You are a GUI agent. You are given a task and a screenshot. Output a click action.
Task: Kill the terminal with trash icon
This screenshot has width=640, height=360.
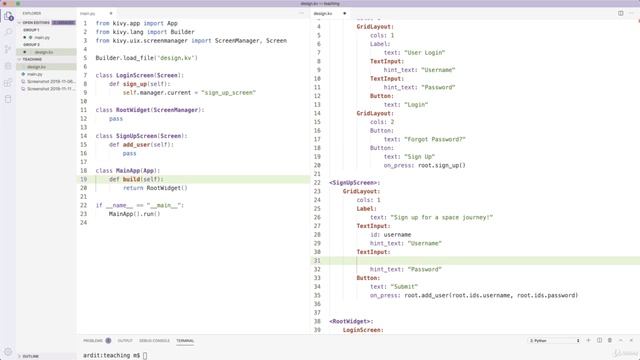[x=610, y=340]
